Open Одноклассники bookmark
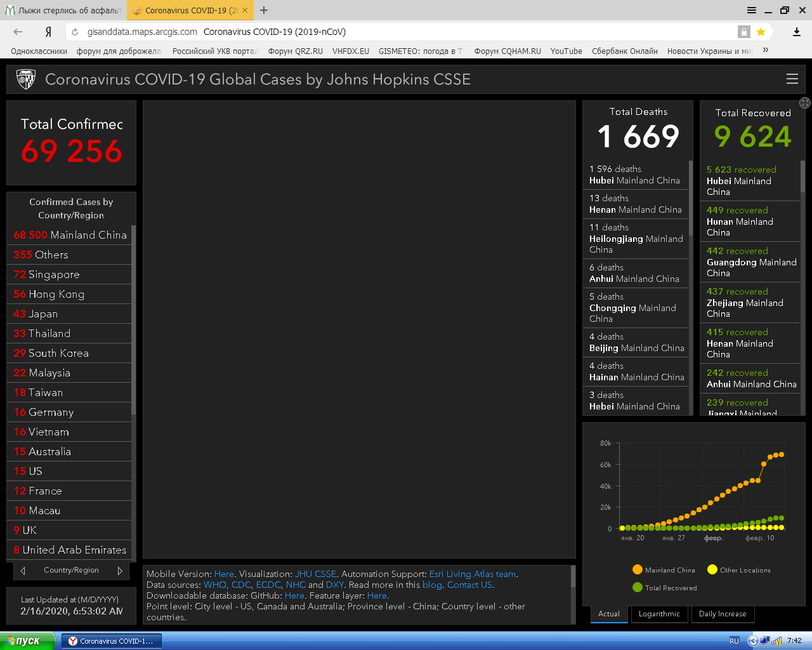The image size is (812, 650). point(39,51)
